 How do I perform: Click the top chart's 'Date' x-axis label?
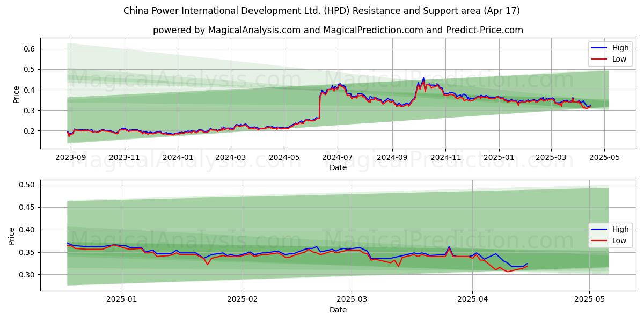tap(338, 167)
